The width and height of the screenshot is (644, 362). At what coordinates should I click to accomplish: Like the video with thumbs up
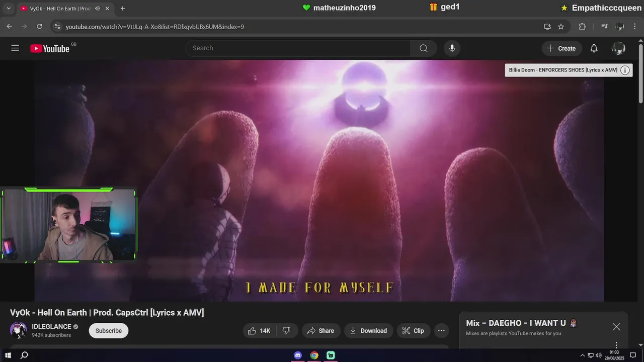tap(259, 330)
